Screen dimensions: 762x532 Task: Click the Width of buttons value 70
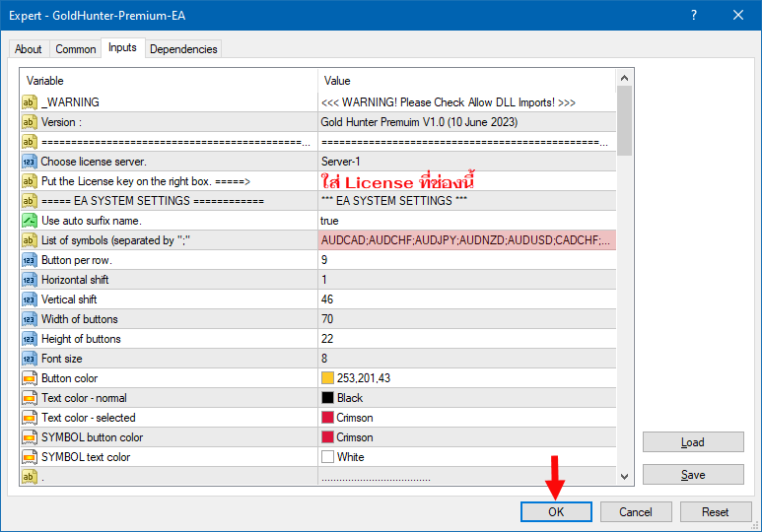click(x=467, y=319)
